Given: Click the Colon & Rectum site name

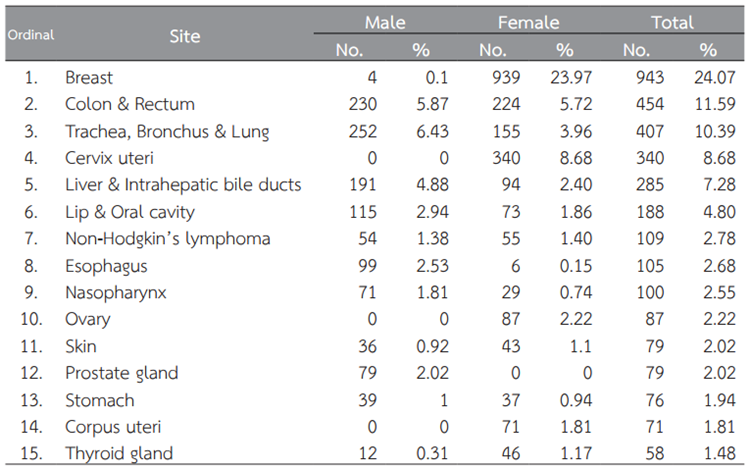Looking at the screenshot, I should 130,105.
